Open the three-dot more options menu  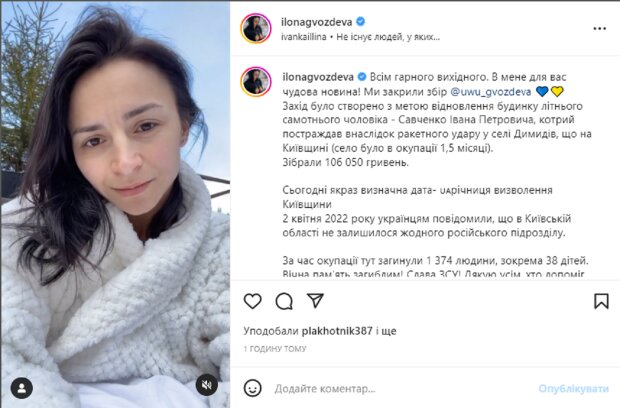coord(599,28)
